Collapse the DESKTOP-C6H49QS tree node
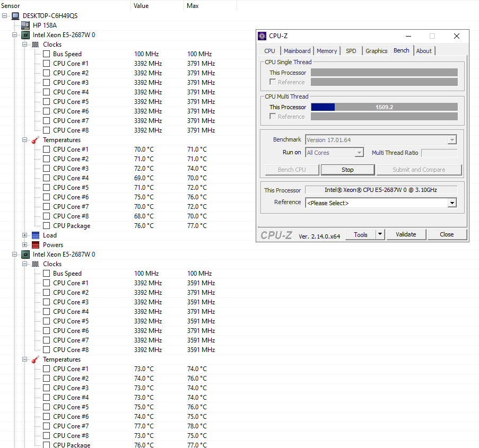 (x=5, y=15)
